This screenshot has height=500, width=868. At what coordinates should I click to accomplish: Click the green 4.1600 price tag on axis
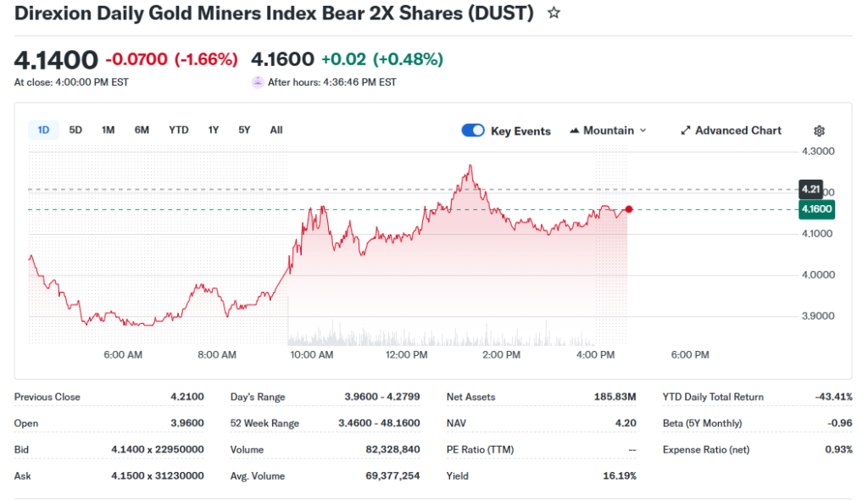816,209
